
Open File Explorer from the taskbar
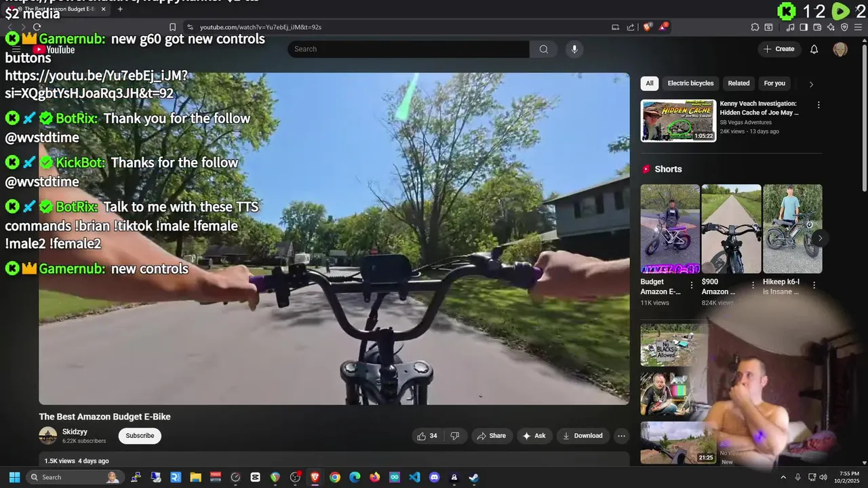[195, 477]
